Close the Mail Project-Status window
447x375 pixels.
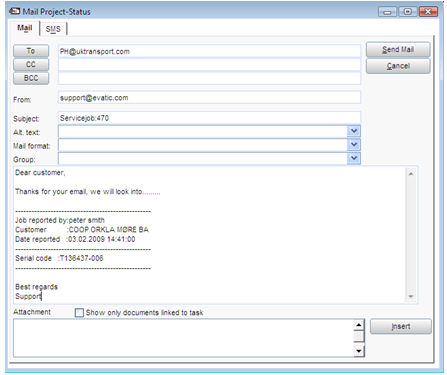coord(428,12)
